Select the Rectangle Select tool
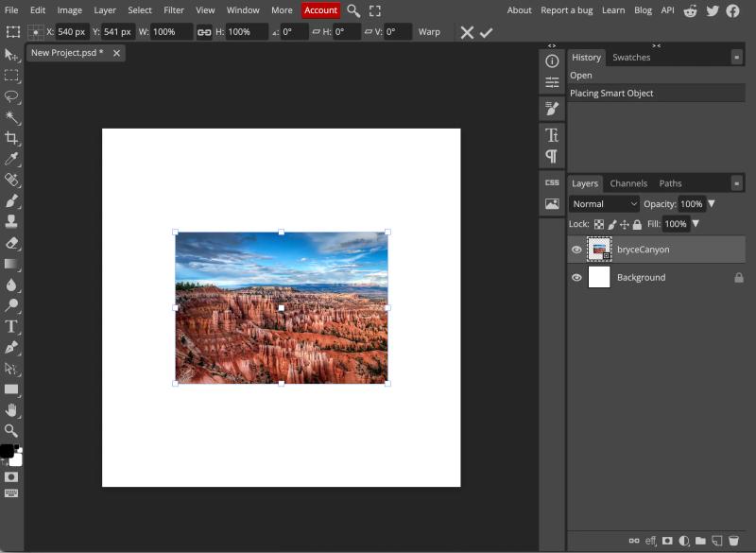The height and width of the screenshot is (553, 756). (x=11, y=76)
